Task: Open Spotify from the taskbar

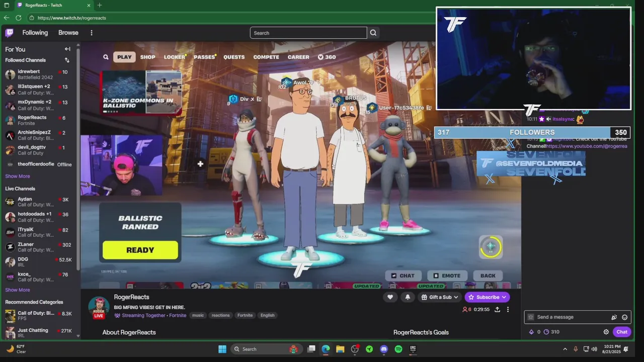Action: pos(398,349)
